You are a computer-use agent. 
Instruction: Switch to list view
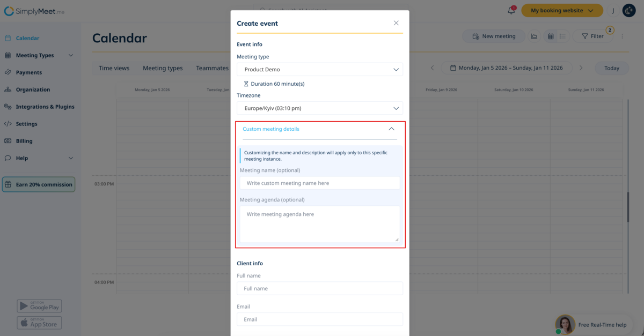pos(562,36)
